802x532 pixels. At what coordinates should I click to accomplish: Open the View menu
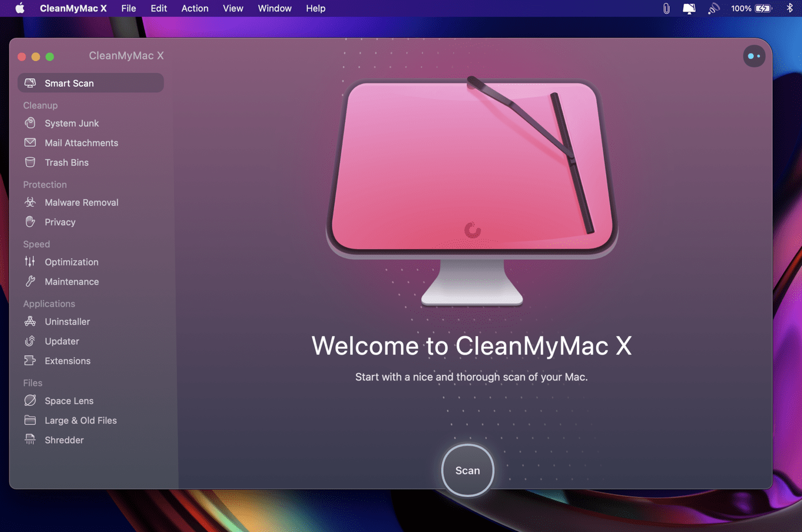point(233,8)
